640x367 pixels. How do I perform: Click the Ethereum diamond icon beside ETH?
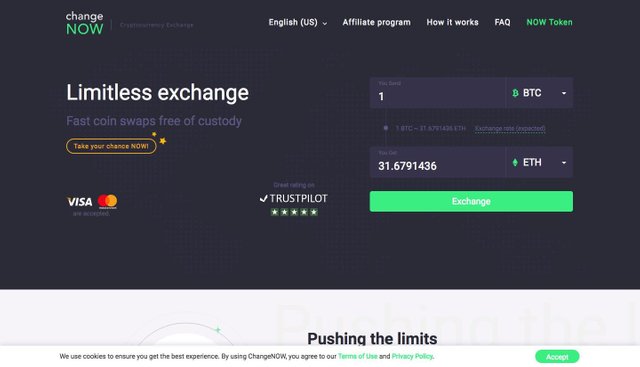[x=515, y=162]
